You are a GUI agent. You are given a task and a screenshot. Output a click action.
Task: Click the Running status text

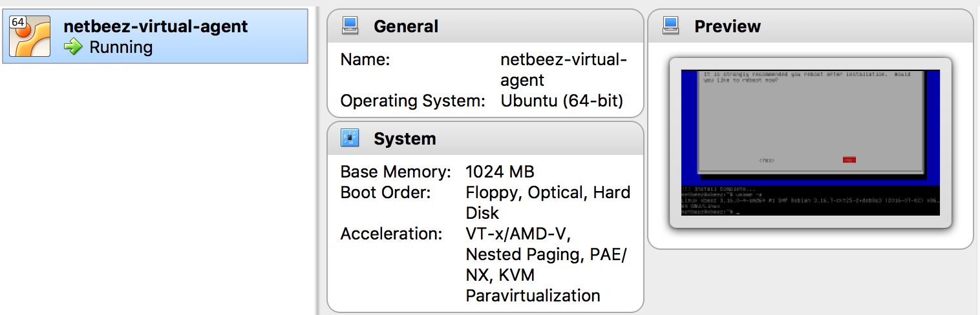(x=121, y=48)
